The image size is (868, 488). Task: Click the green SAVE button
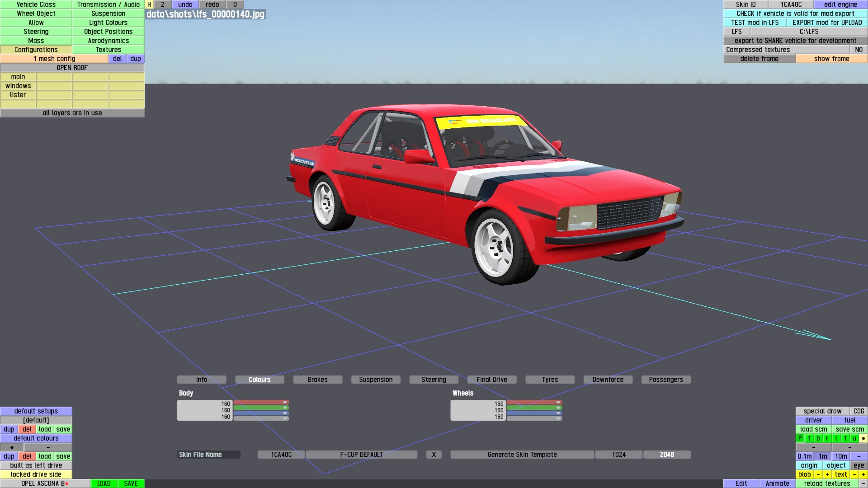click(131, 483)
